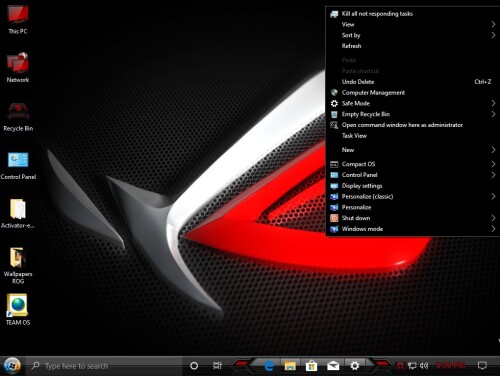
Task: Expand the View submenu
Action: tap(412, 24)
